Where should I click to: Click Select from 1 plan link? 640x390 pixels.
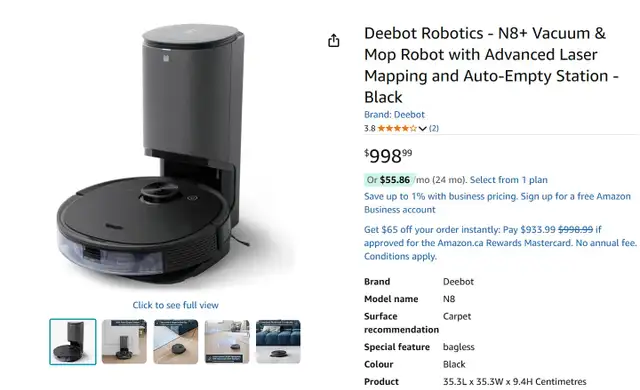click(509, 180)
